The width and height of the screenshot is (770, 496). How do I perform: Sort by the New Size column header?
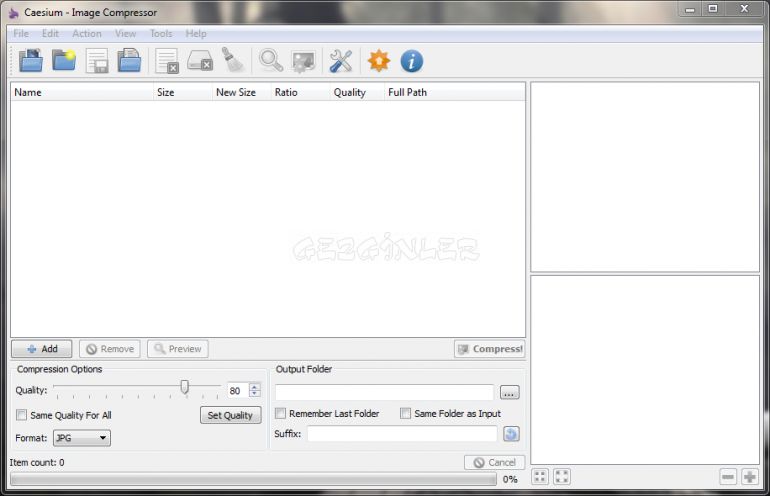click(241, 92)
